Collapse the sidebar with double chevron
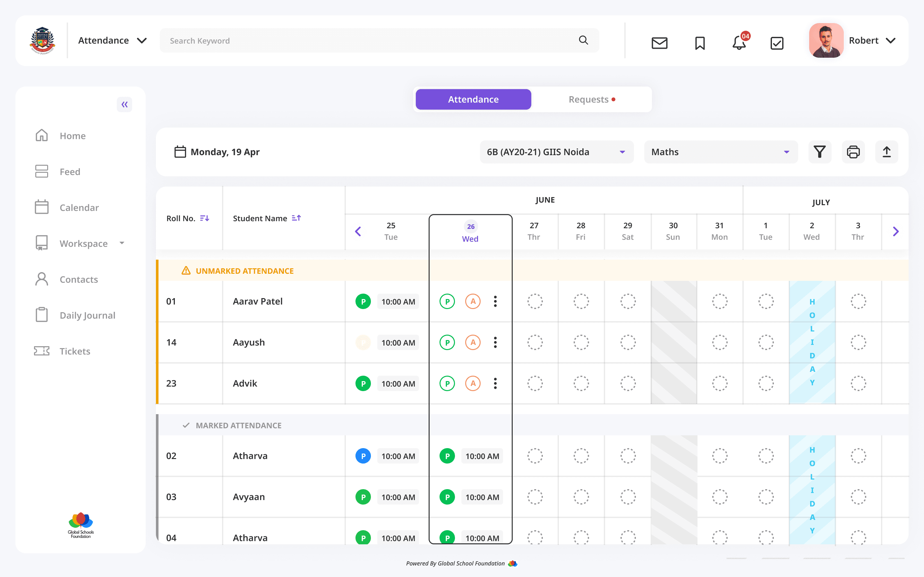Viewport: 924px width, 577px height. [124, 105]
